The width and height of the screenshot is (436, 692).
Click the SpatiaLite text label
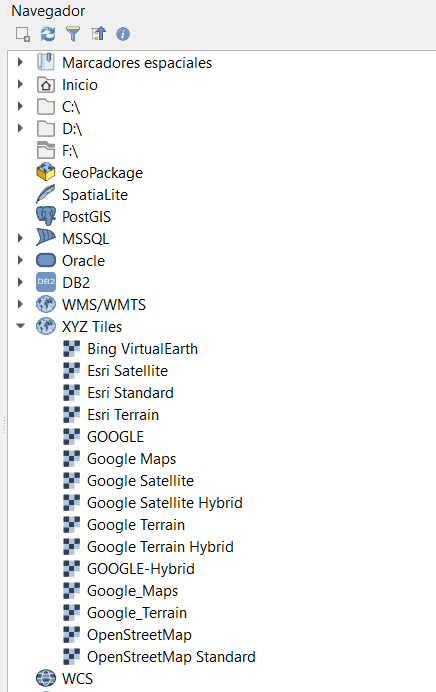click(x=95, y=195)
